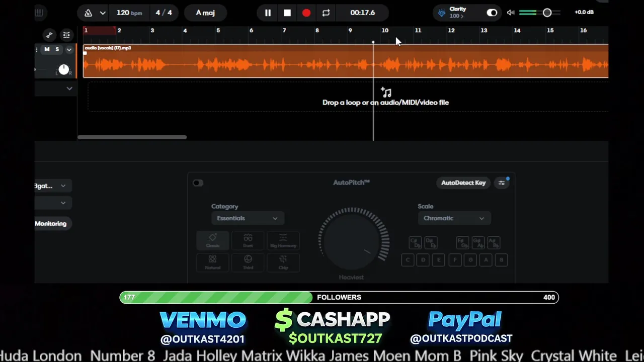Screen dimensions: 644x362
Task: Toggle the C#/Db note key
Action: coord(415,243)
